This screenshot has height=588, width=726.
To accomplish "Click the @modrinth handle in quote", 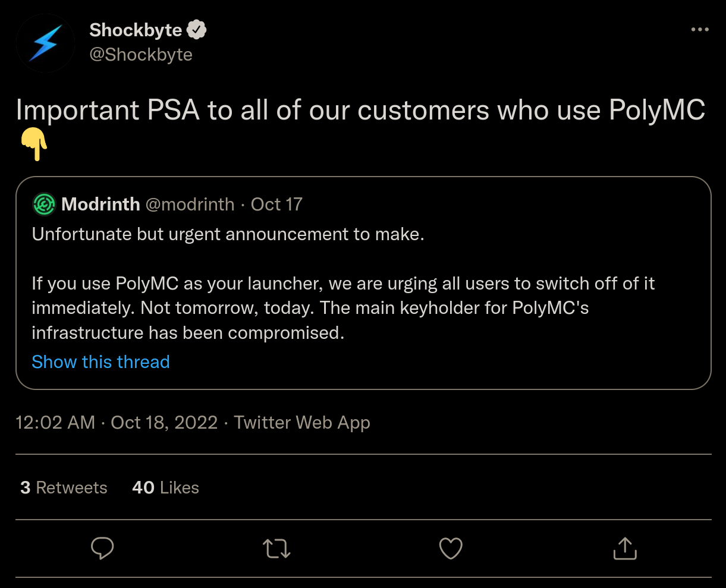I will [x=190, y=205].
